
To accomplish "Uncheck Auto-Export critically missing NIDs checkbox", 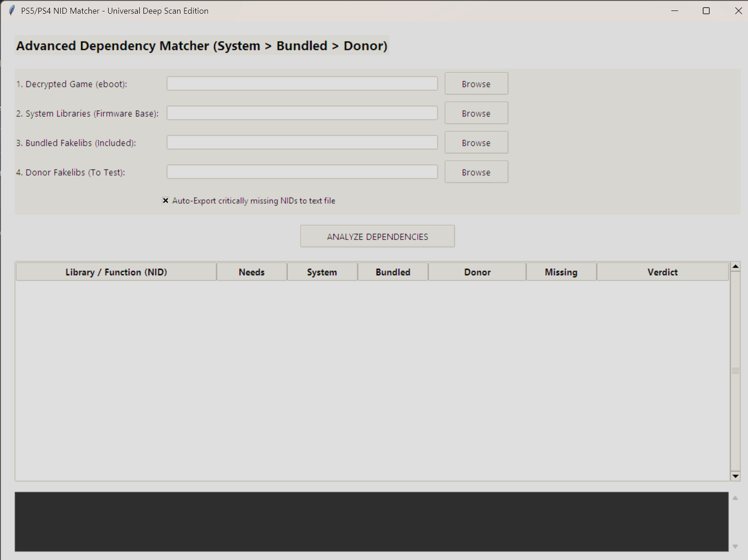I will pyautogui.click(x=166, y=200).
